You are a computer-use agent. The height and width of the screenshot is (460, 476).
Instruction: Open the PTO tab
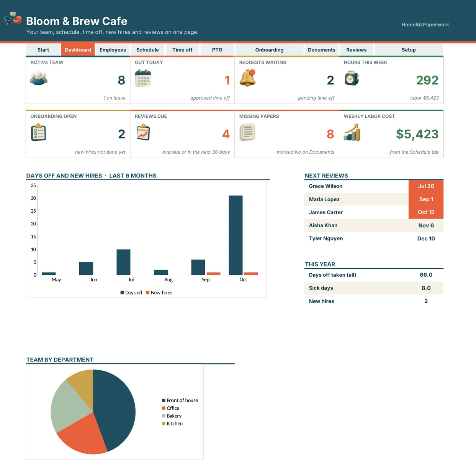pyautogui.click(x=217, y=50)
